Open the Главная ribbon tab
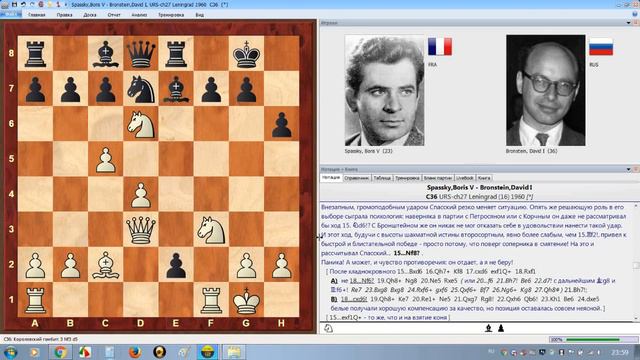 37,15
